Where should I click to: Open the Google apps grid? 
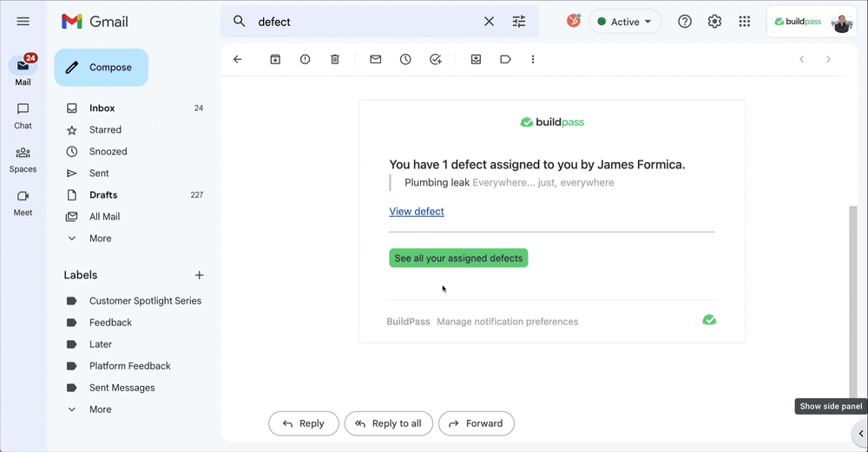click(745, 22)
